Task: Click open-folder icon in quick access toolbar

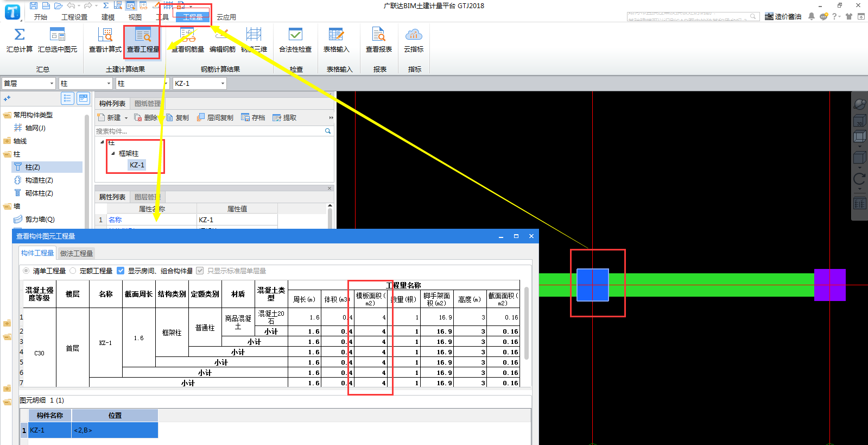Action: click(x=58, y=5)
